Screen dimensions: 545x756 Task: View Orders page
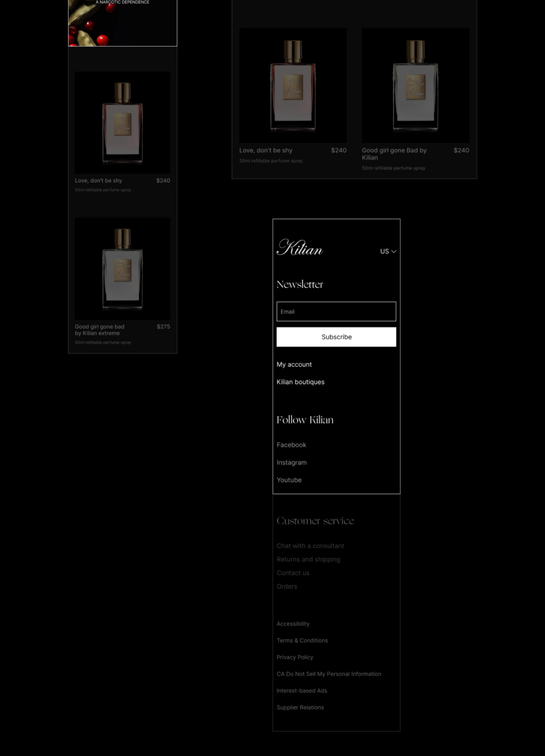pyautogui.click(x=287, y=586)
